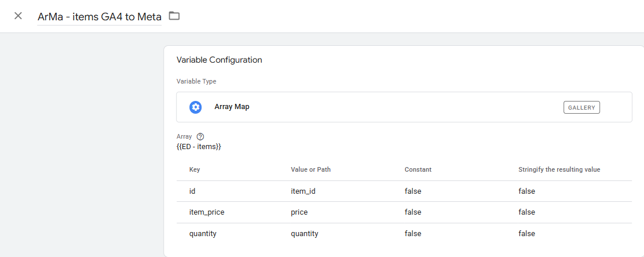Close the variable editor with the X
644x257 pixels.
click(18, 16)
